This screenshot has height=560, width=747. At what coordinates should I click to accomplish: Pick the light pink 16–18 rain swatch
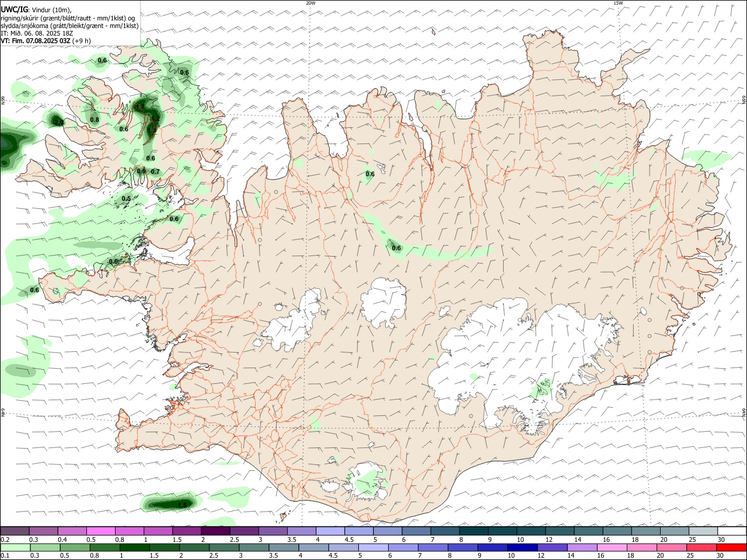(x=612, y=548)
